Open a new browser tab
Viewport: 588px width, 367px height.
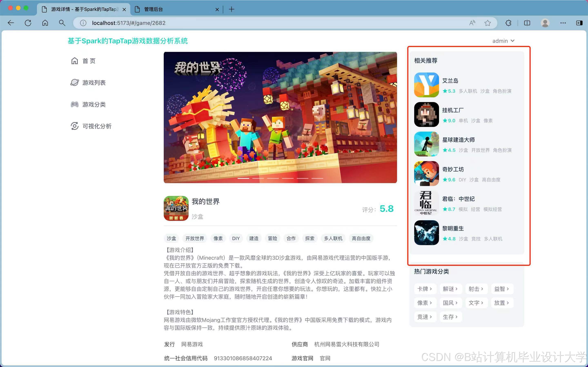pyautogui.click(x=232, y=9)
